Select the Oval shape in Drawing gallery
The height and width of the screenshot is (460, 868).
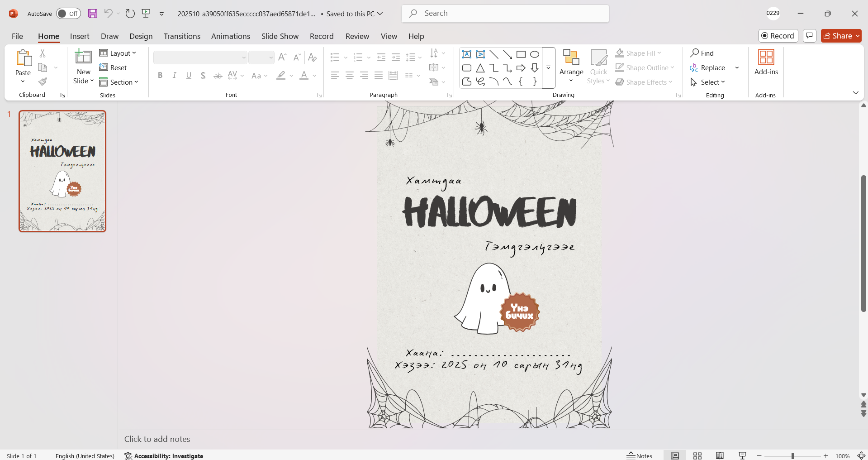click(x=535, y=55)
